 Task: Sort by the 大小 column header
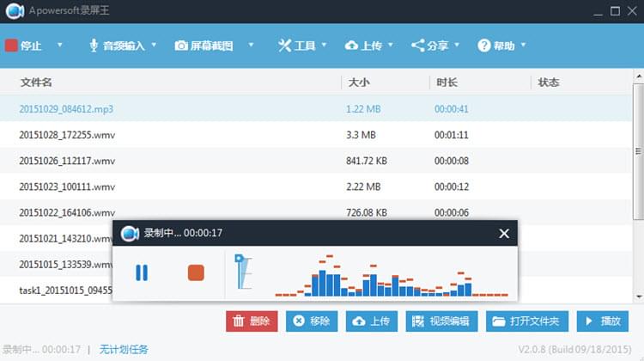[x=359, y=83]
